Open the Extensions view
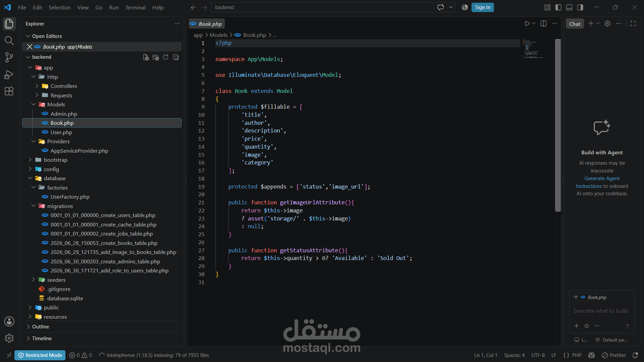The image size is (644, 362). click(9, 91)
